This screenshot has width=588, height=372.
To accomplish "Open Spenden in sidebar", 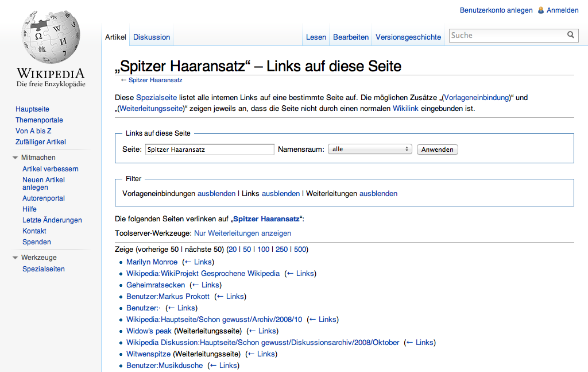I will [x=36, y=242].
